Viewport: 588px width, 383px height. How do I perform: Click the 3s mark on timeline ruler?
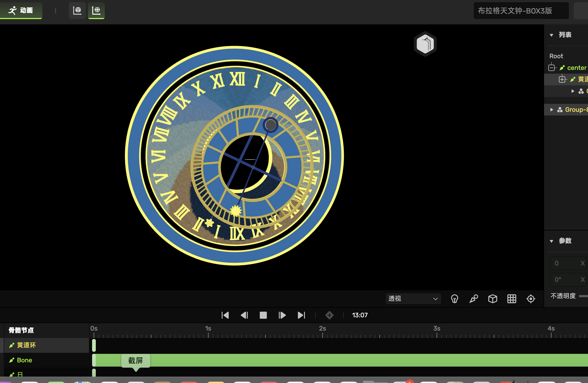(x=437, y=329)
